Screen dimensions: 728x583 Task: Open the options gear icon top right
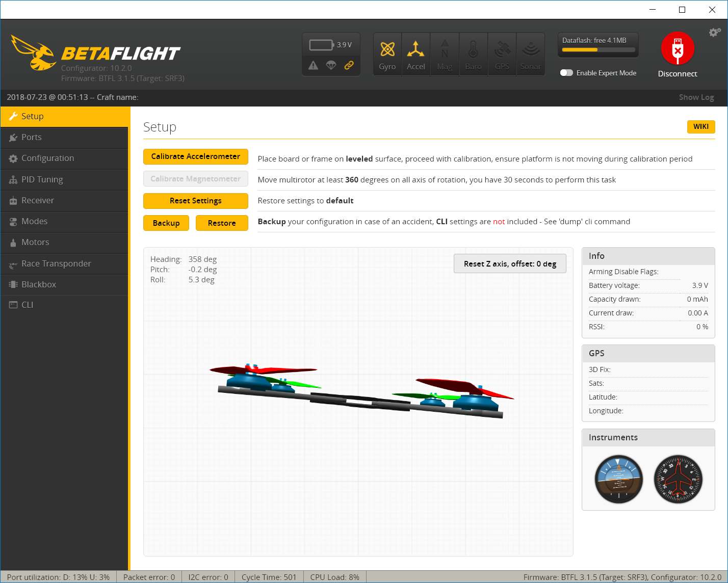click(715, 33)
